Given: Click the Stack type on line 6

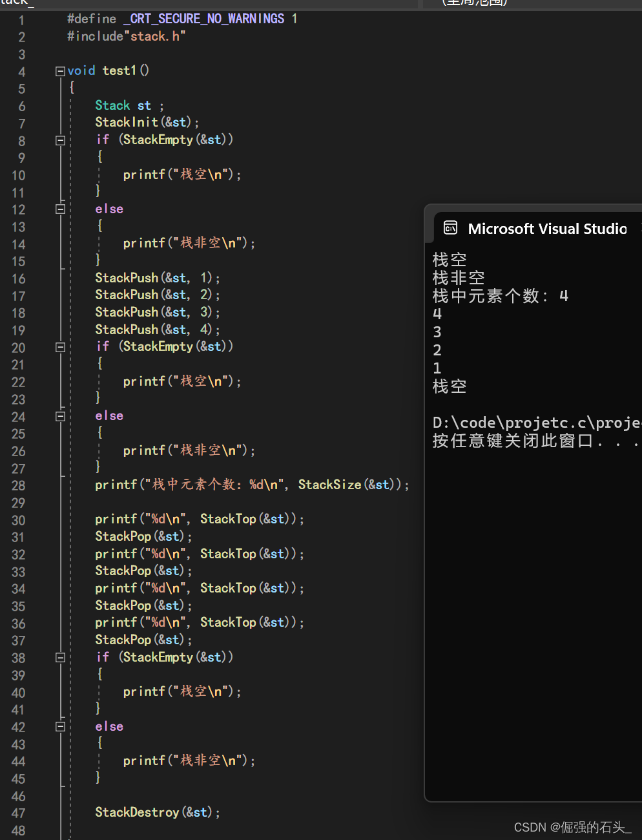Looking at the screenshot, I should (112, 105).
